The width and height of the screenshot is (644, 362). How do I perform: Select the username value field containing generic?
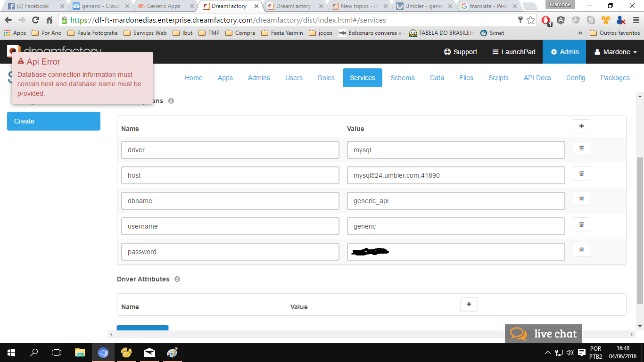[x=456, y=226]
